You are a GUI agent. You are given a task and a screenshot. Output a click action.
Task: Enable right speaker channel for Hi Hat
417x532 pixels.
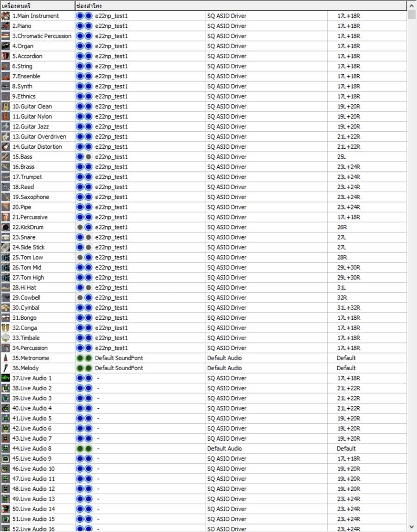point(88,288)
